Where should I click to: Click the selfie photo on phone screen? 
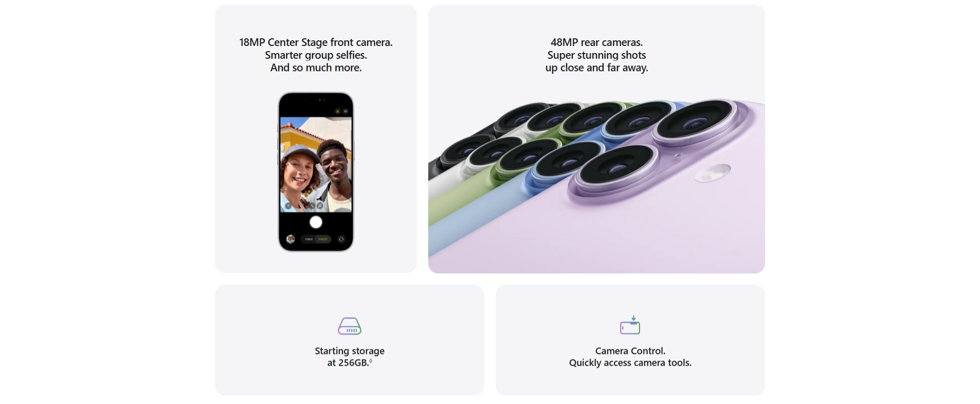(316, 164)
